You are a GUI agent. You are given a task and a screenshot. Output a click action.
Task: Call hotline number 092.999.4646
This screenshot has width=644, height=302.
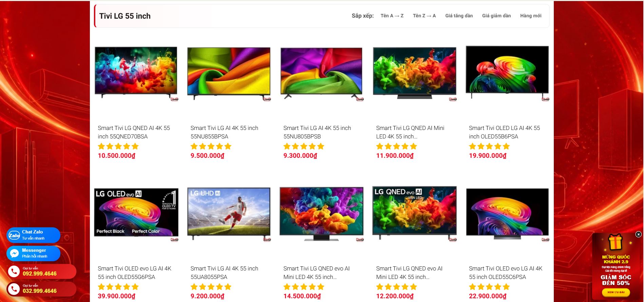click(x=40, y=274)
